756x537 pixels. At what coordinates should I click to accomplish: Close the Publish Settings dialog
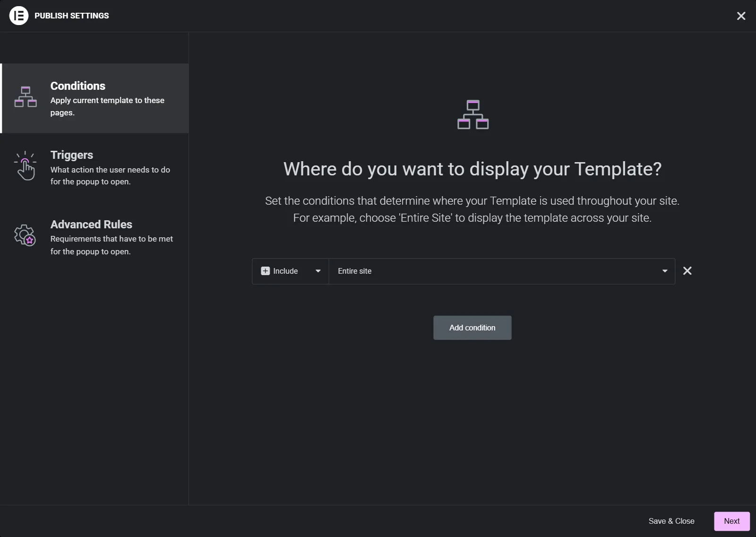(x=741, y=16)
